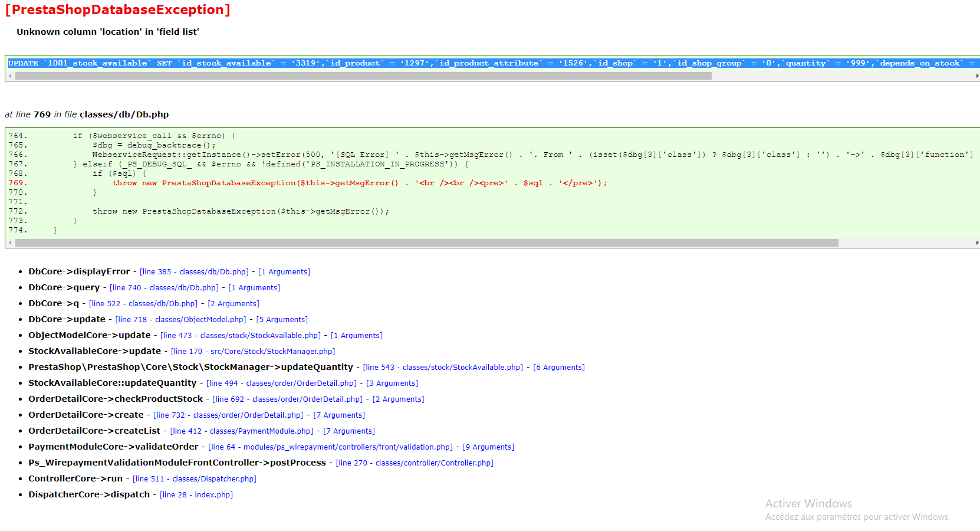Viewport: 980px width, 531px height.
Task: Click code line 764 webservice_call condition
Action: pyautogui.click(x=154, y=136)
